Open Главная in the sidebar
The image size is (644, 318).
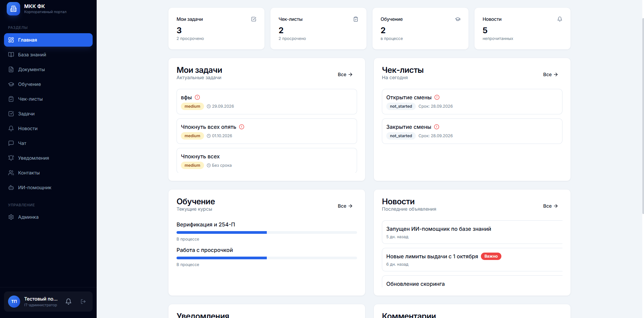point(48,40)
